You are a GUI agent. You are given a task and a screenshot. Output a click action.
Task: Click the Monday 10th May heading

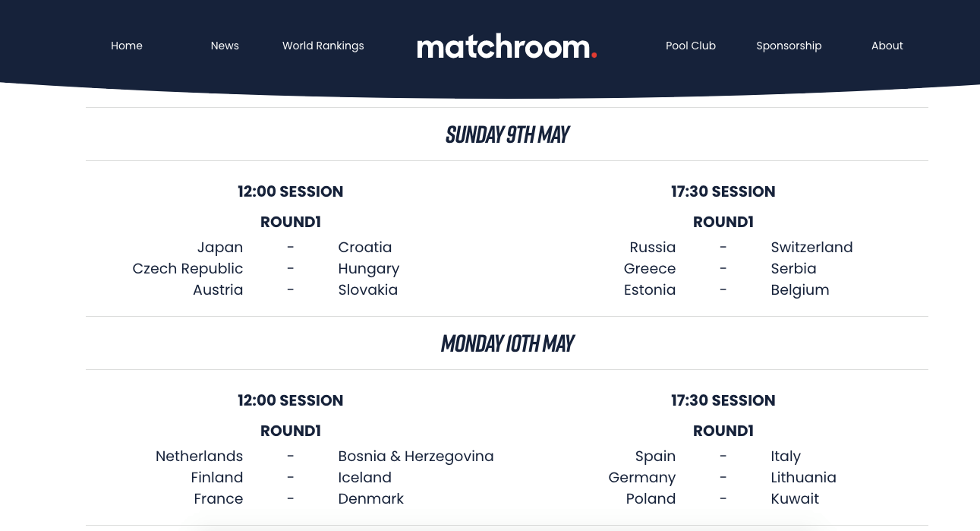coord(507,343)
